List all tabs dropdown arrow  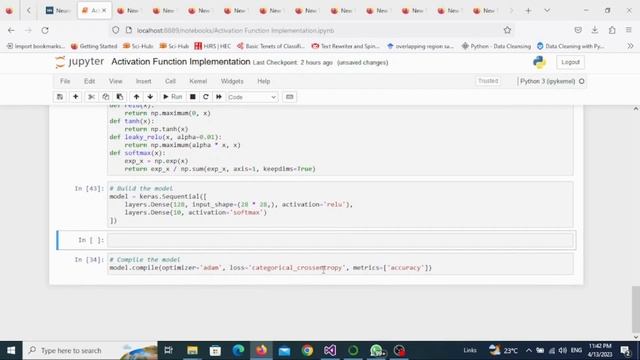click(x=547, y=11)
